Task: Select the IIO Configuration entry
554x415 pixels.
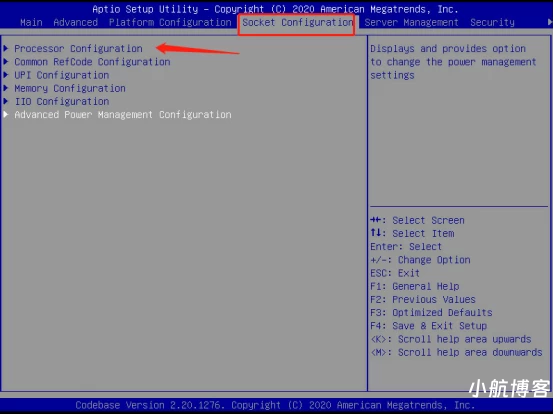Action: (61, 102)
